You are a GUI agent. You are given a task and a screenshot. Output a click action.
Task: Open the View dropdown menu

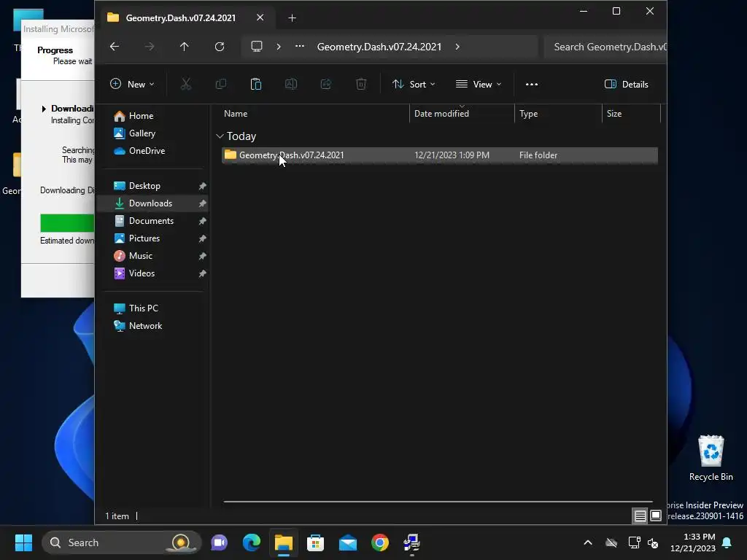click(x=479, y=85)
